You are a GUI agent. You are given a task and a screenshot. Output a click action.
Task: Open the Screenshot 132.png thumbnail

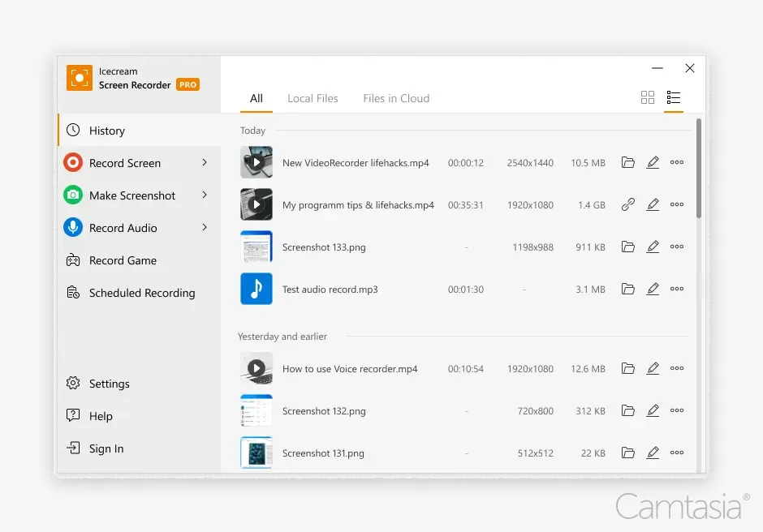(256, 410)
